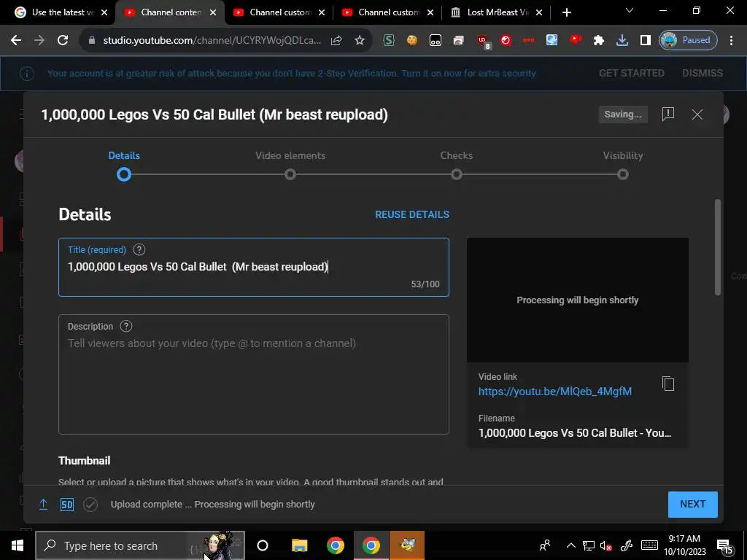Click REUSE DETAILS link
The image size is (747, 560).
coord(412,214)
